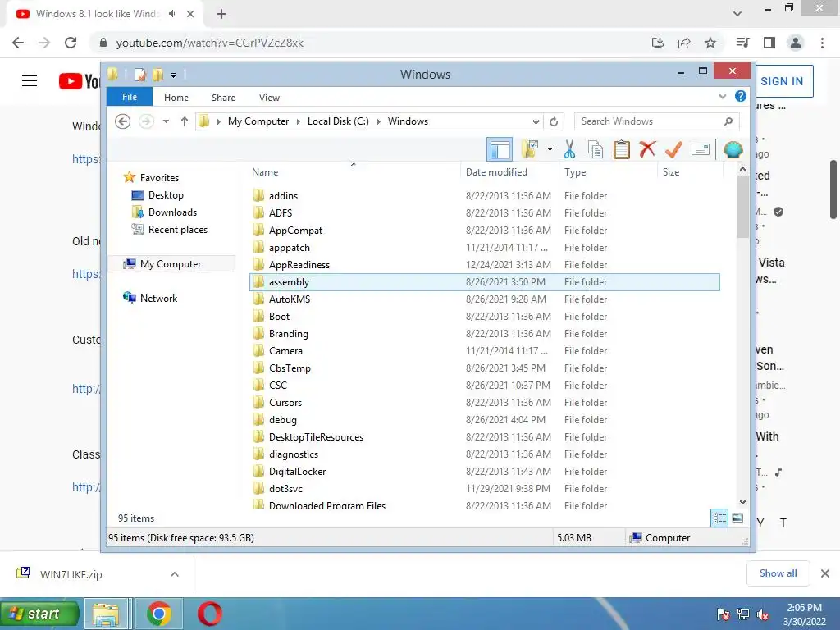Screen dimensions: 840x630
Task: Select the AutoKMS folder
Action: pos(290,299)
